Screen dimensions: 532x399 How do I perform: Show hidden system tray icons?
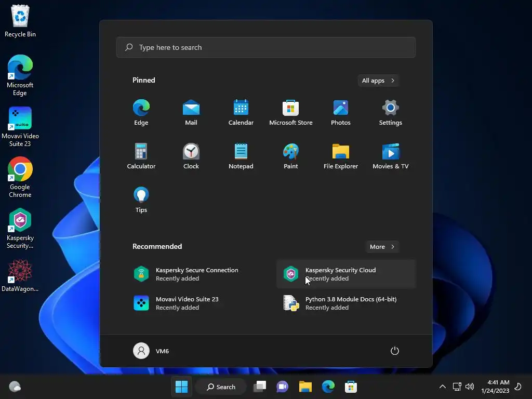click(443, 387)
